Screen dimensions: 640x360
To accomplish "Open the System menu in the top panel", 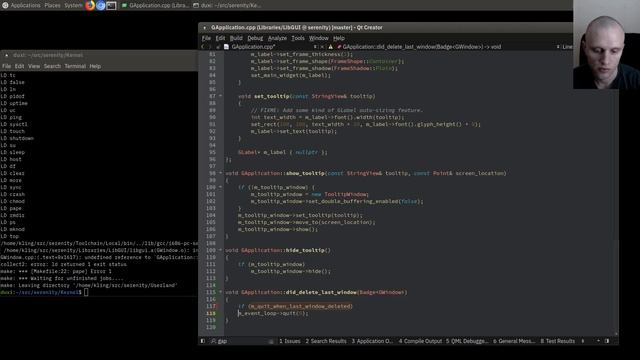I will point(73,5).
